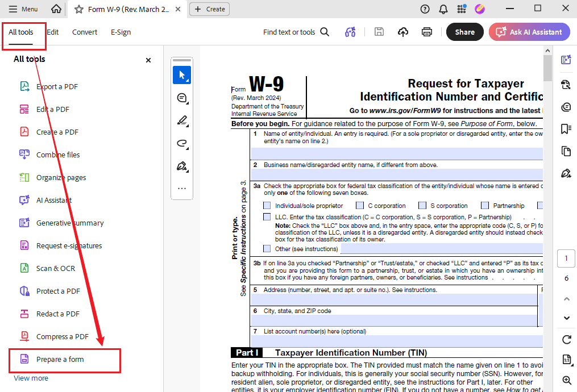Click the current page number box
This screenshot has width=577, height=392.
pos(566,258)
